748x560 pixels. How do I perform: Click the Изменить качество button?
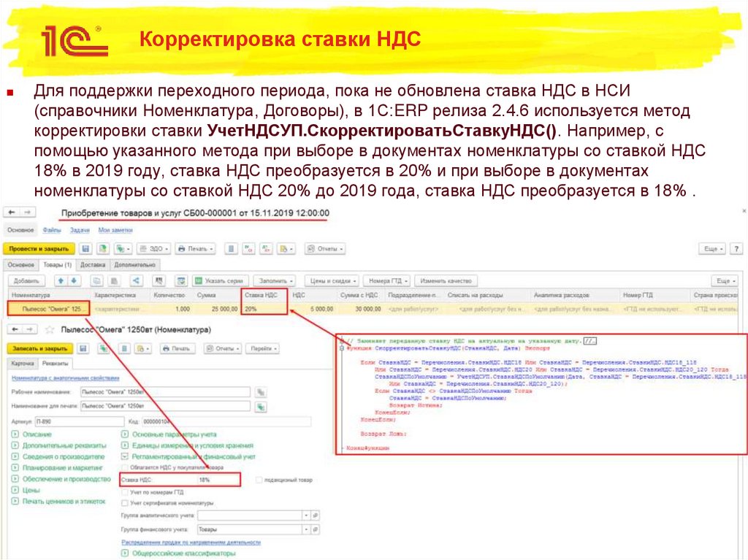point(446,281)
